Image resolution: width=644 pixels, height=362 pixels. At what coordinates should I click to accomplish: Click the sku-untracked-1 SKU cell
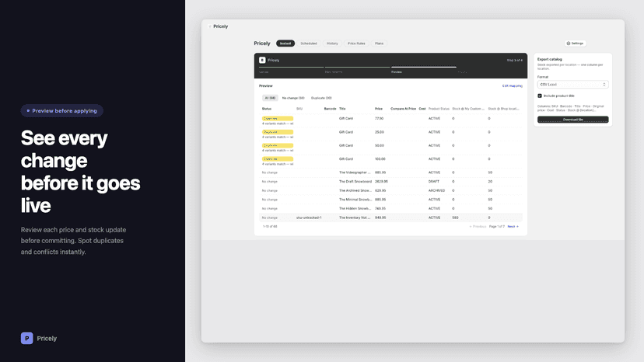point(309,218)
